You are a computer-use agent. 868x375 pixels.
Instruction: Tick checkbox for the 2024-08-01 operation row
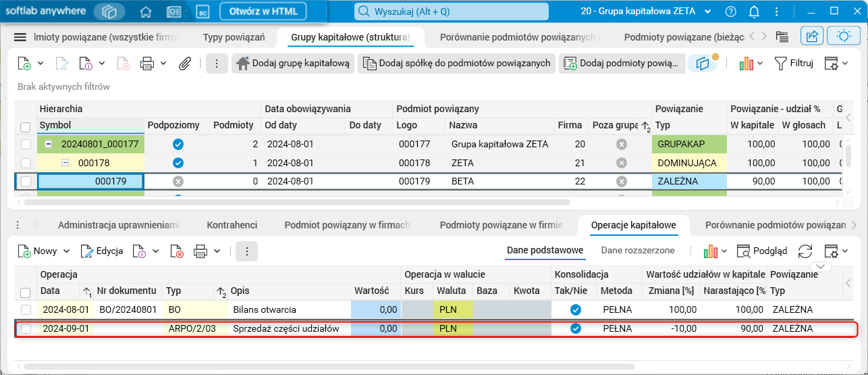tap(26, 309)
